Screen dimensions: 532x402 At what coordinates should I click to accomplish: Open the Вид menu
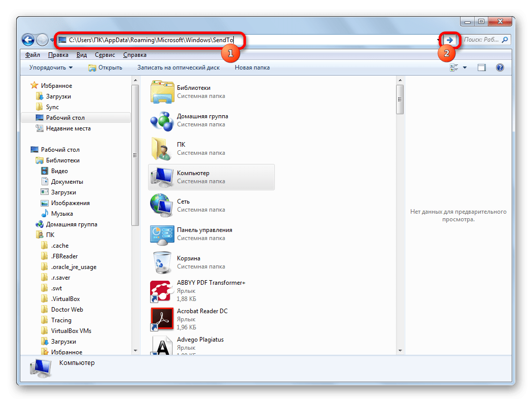tap(82, 55)
